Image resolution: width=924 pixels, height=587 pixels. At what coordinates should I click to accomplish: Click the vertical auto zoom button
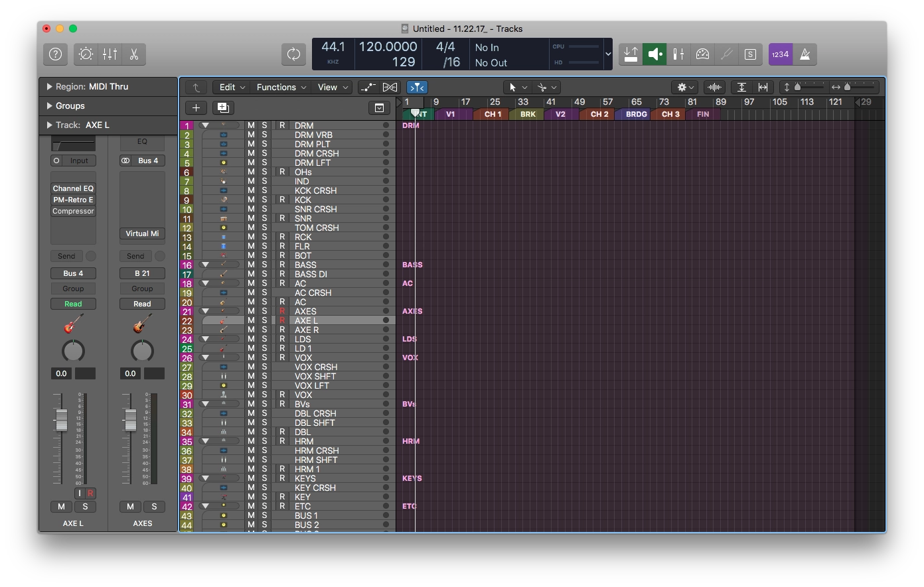[741, 88]
